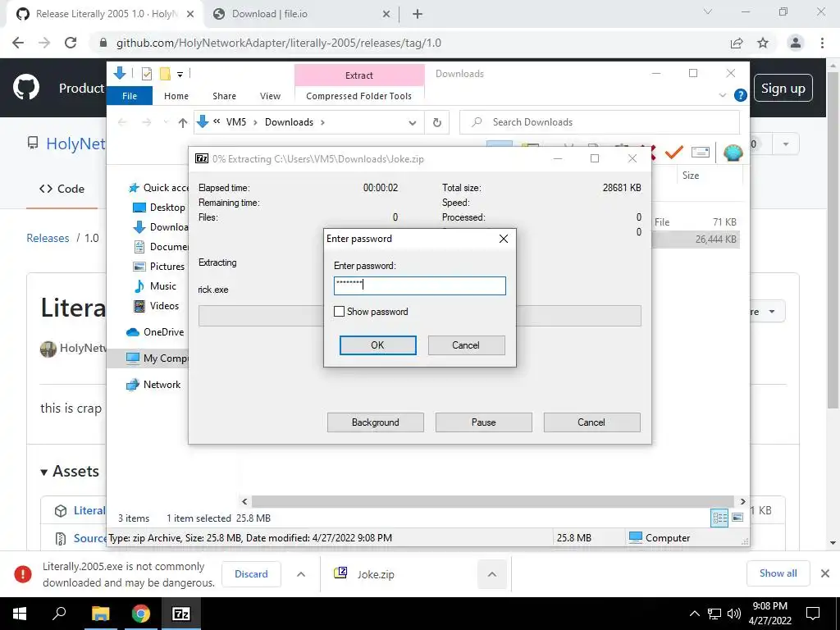Viewport: 840px width, 630px height.
Task: Close the Enter password dialog with X
Action: [x=504, y=239]
